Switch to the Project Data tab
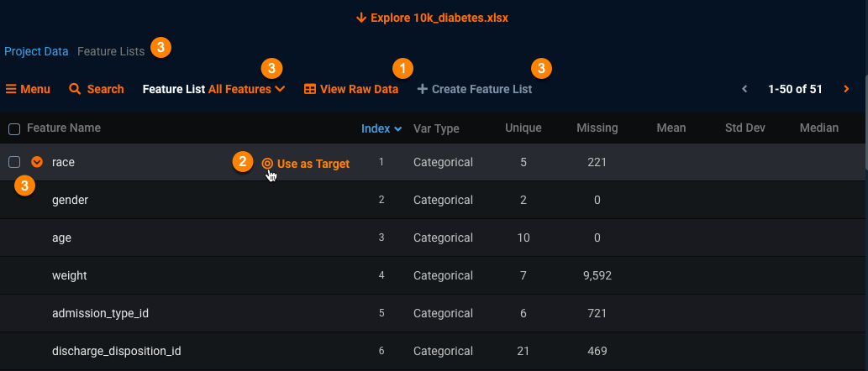Viewport: 868px width, 371px height. [x=36, y=51]
